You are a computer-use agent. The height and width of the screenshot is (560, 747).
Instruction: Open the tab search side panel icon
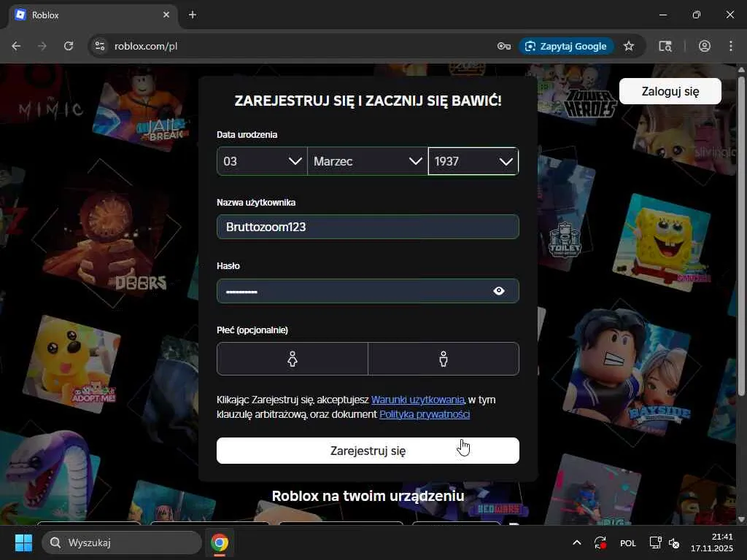(665, 46)
